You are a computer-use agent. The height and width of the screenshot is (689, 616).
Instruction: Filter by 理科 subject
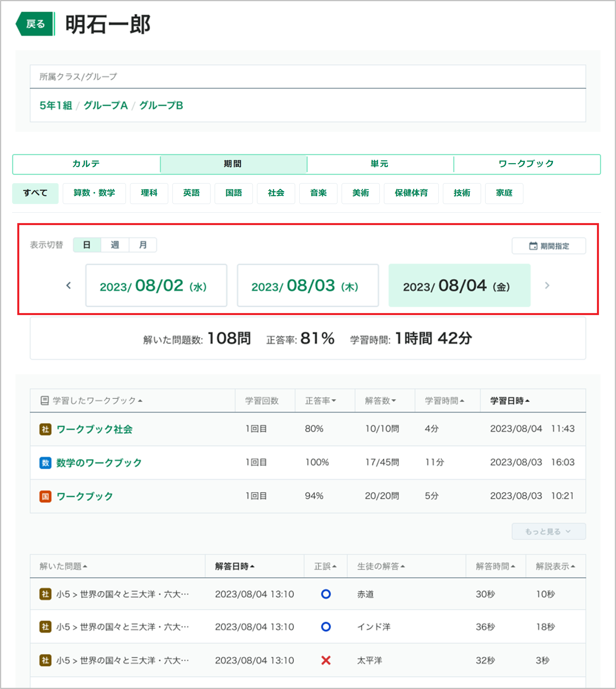[149, 193]
